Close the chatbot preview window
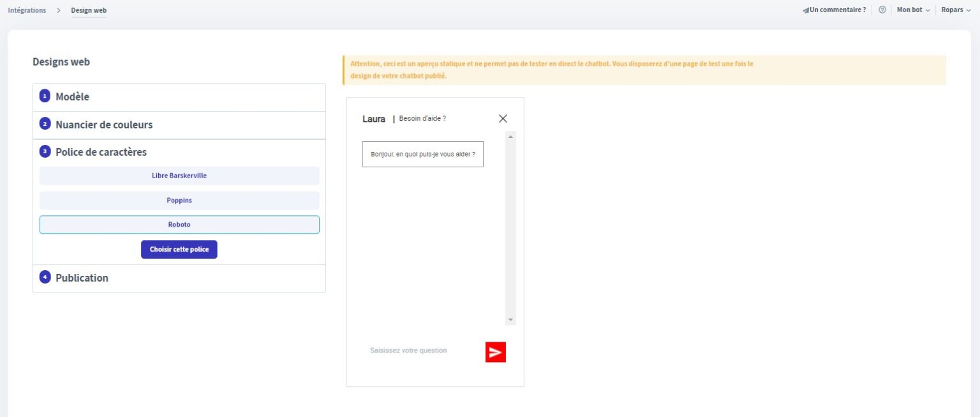980x417 pixels. tap(503, 118)
